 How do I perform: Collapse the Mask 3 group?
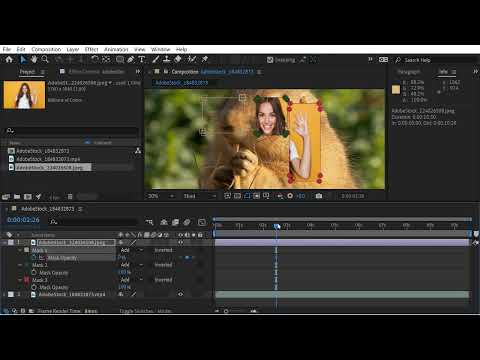coord(20,280)
